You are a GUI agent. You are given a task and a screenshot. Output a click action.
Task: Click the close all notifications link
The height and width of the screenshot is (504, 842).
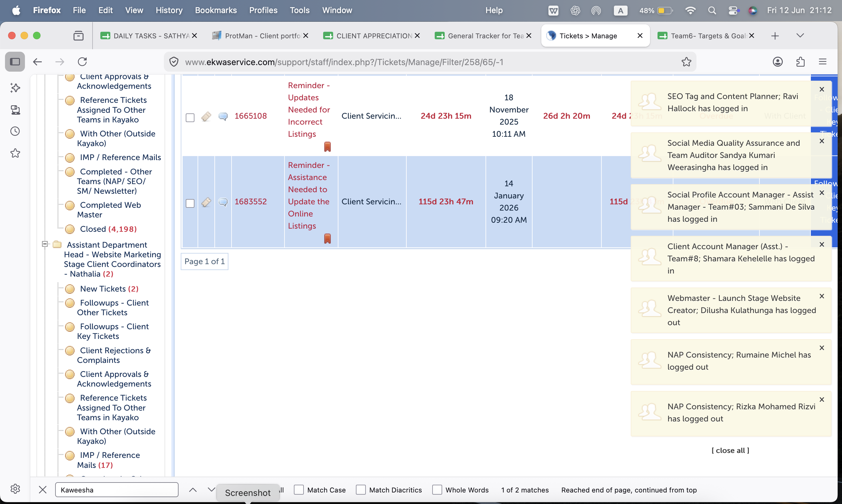tap(730, 450)
